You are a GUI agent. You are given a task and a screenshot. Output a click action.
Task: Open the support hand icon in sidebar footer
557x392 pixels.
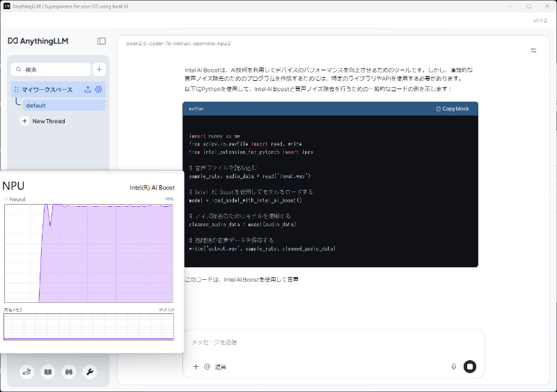tap(27, 372)
